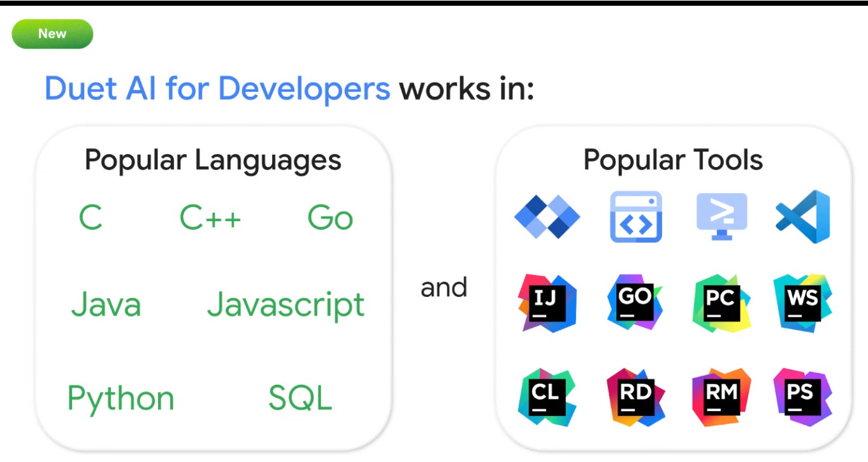Image resolution: width=868 pixels, height=462 pixels.
Task: Select the SQL language label
Action: pos(300,398)
